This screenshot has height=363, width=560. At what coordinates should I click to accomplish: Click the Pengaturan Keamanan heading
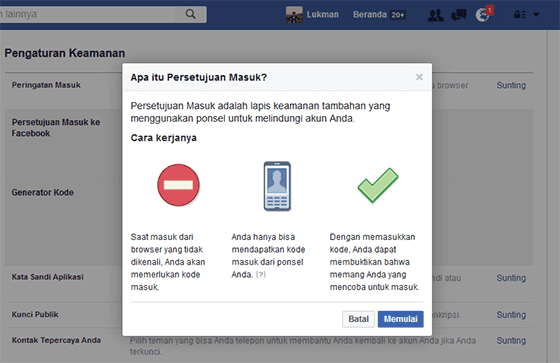pos(65,53)
